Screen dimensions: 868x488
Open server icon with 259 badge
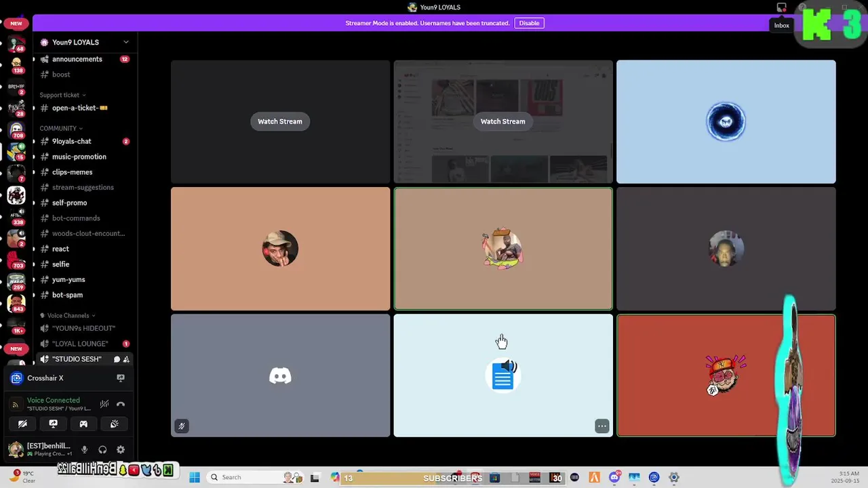(x=16, y=281)
